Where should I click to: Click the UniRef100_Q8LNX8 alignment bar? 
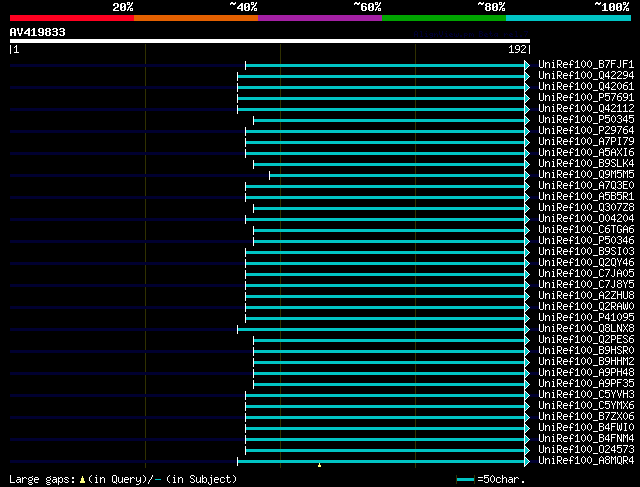(x=381, y=329)
